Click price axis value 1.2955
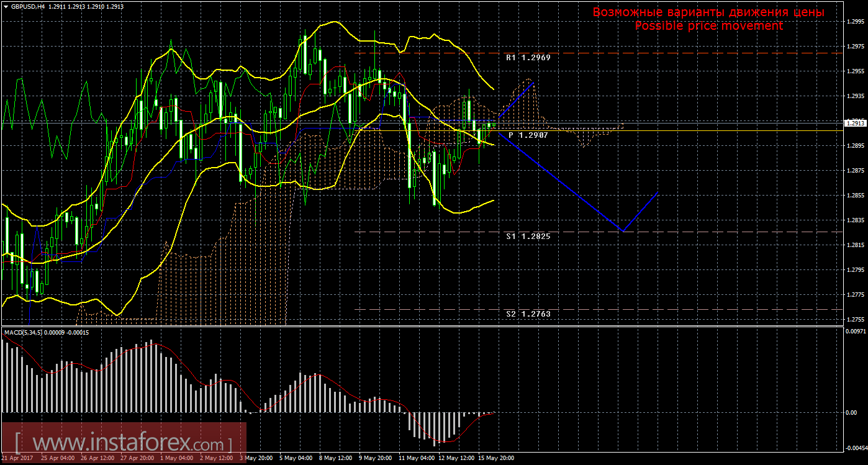 856,71
